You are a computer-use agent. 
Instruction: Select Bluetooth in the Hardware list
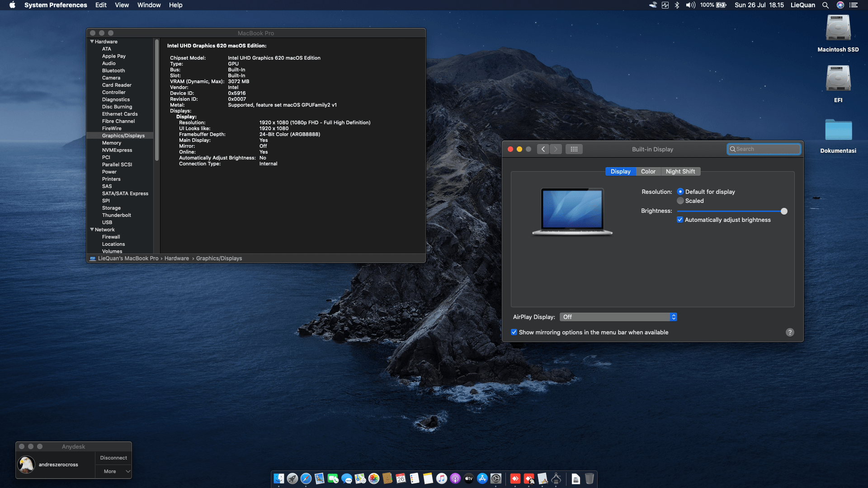[113, 70]
